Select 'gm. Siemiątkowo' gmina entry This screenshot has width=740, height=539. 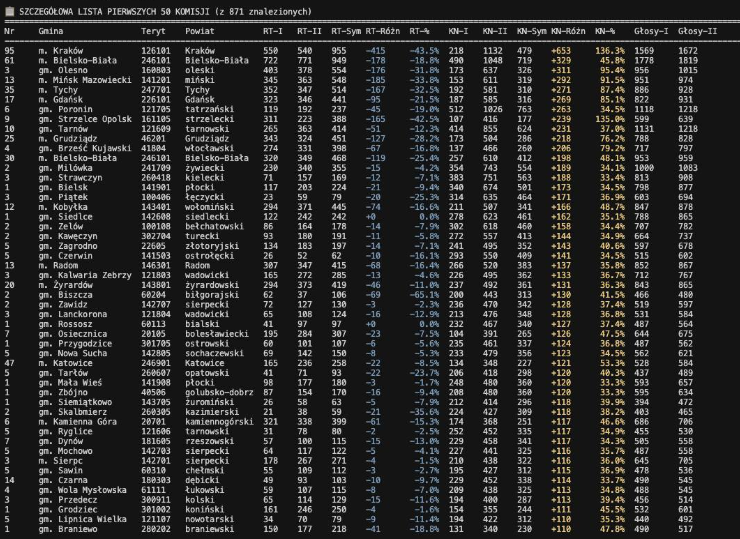coord(75,402)
